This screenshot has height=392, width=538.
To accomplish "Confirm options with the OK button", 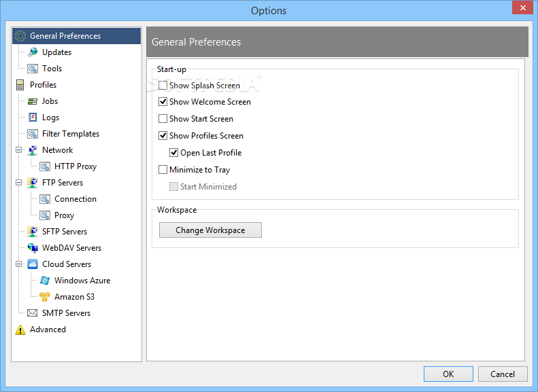I will click(x=448, y=374).
